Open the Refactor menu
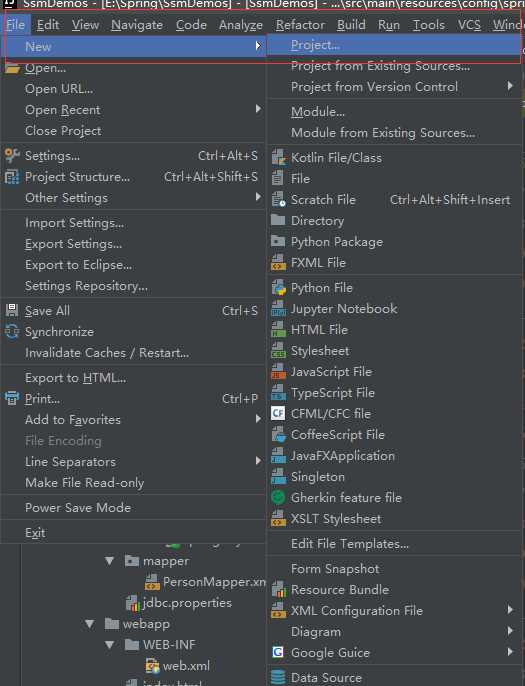The width and height of the screenshot is (525, 686). click(x=301, y=25)
